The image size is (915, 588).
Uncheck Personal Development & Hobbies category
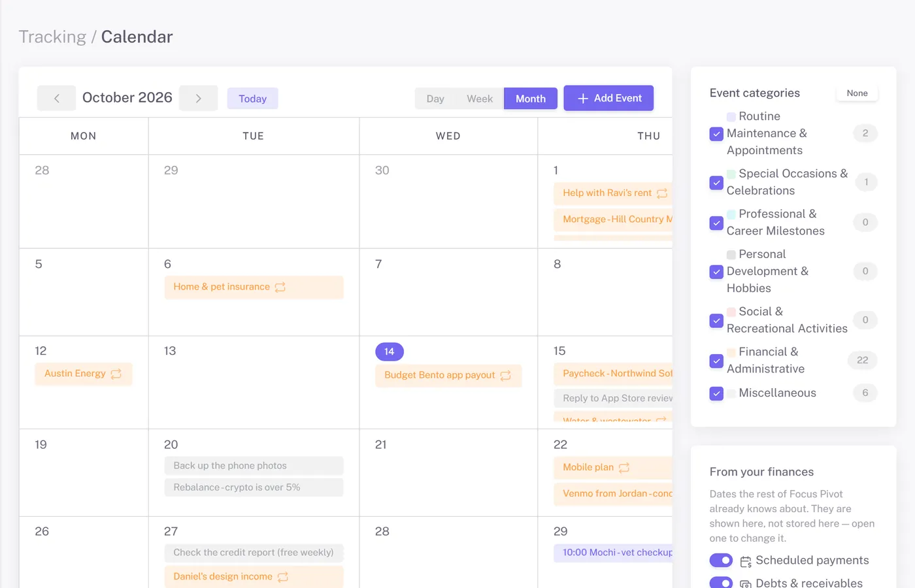[x=716, y=271]
